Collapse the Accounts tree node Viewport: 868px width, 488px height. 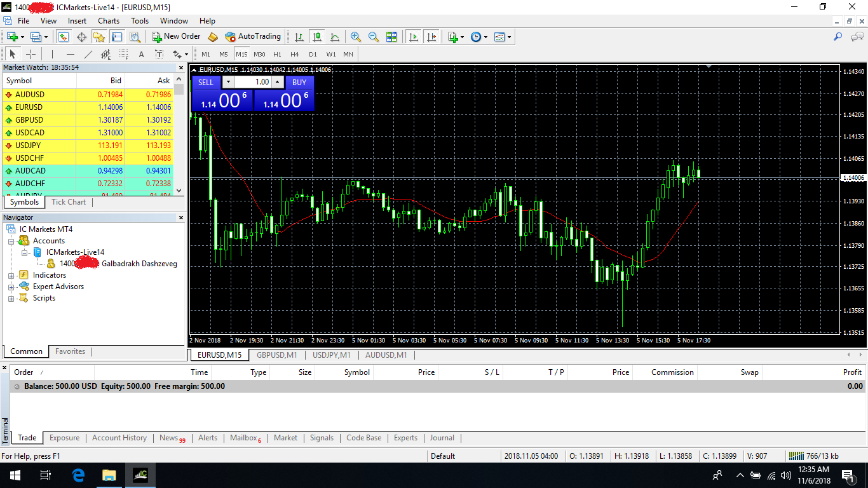(11, 241)
